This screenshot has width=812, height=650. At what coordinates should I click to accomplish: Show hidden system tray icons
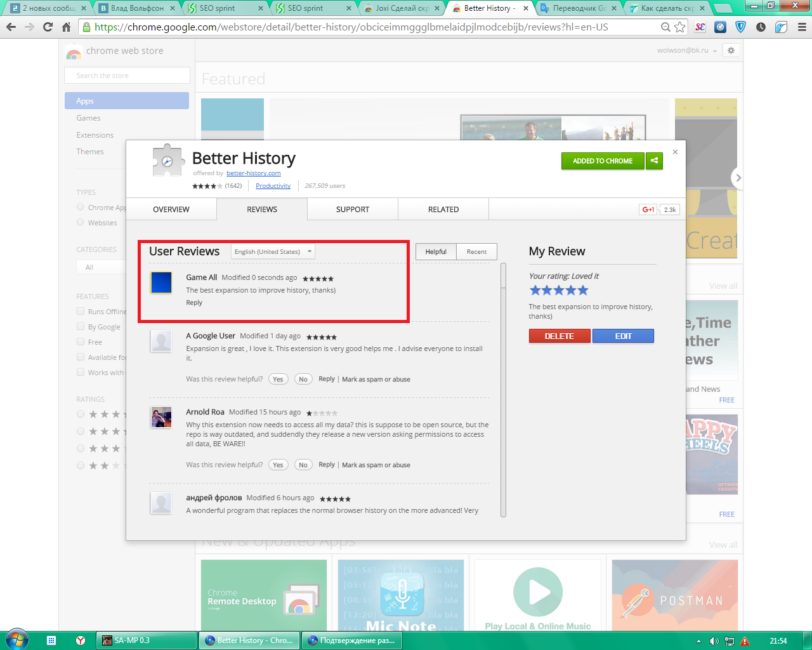(x=698, y=641)
